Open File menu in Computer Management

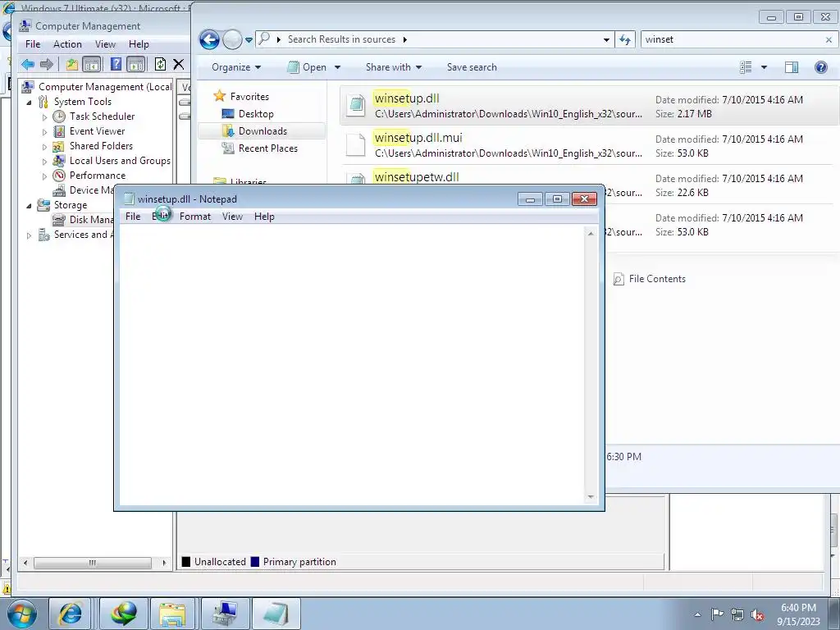[x=33, y=44]
